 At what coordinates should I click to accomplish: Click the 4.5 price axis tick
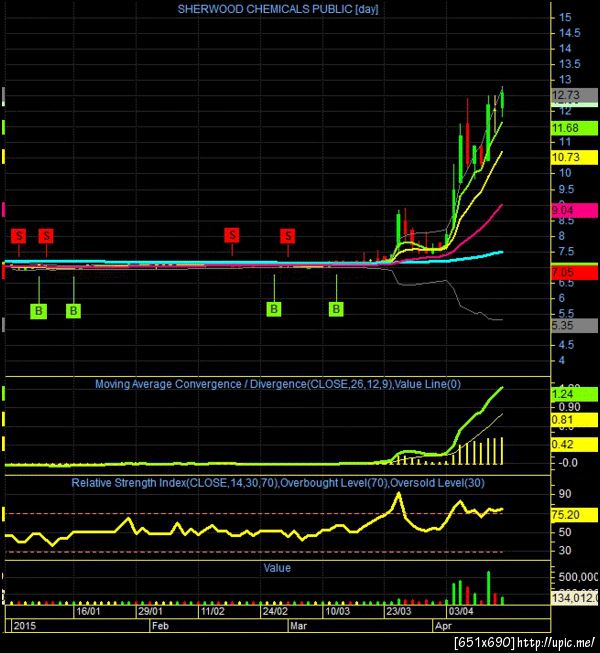coord(566,345)
